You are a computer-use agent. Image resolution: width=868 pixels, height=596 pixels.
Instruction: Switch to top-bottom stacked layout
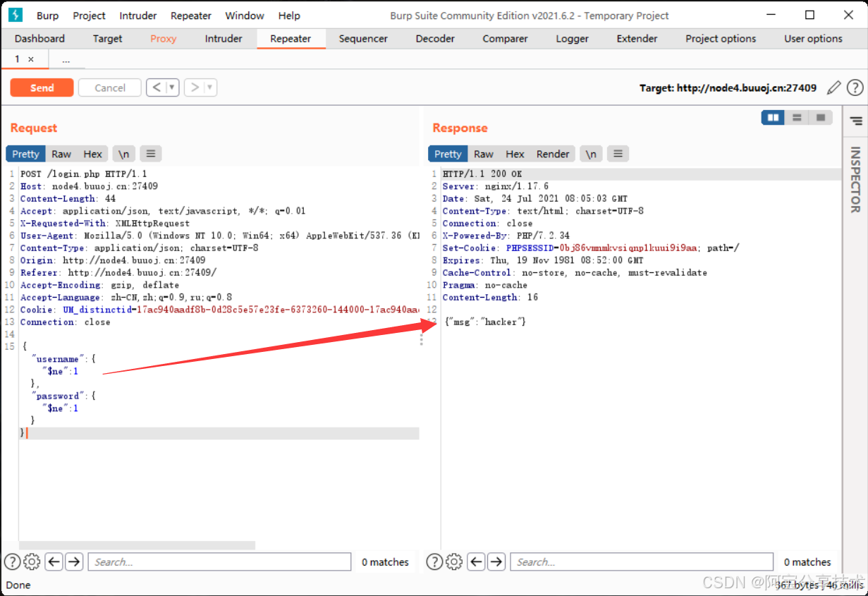797,118
